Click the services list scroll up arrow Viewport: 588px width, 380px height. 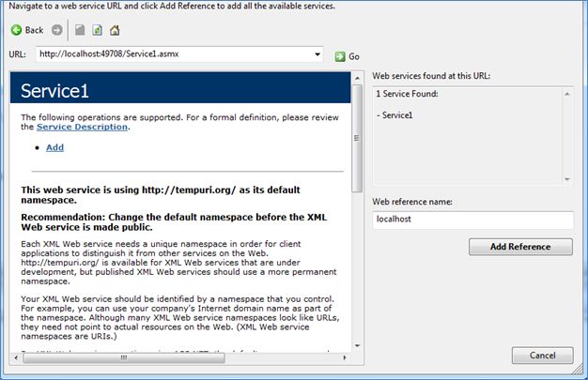point(567,94)
